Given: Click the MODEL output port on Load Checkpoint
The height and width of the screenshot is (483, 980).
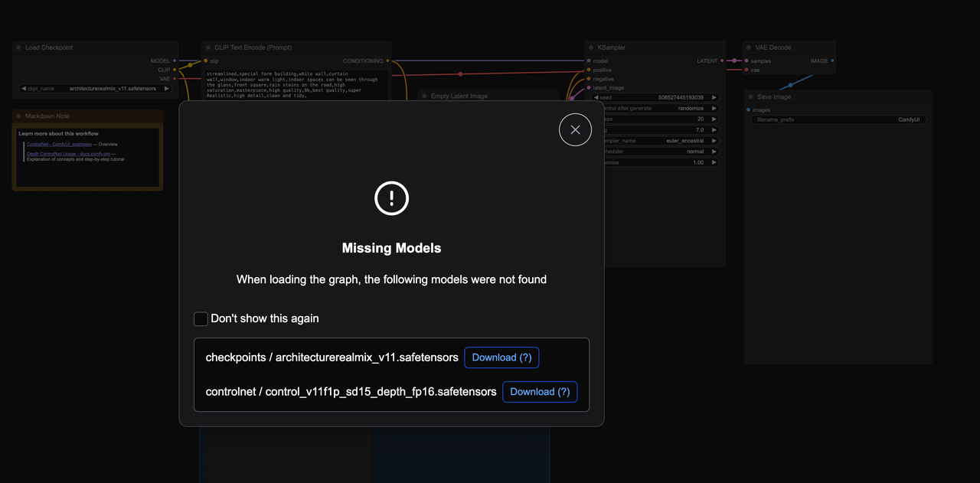Looking at the screenshot, I should [175, 61].
